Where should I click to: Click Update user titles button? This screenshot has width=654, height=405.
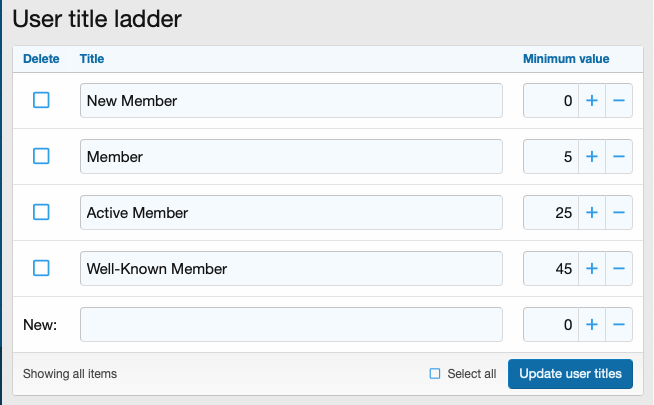(x=570, y=374)
